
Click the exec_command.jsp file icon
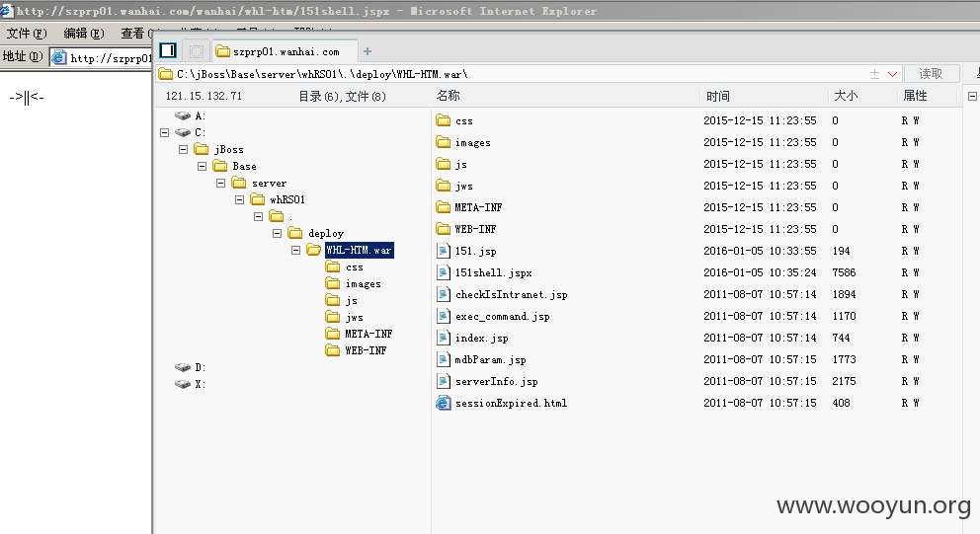point(444,316)
